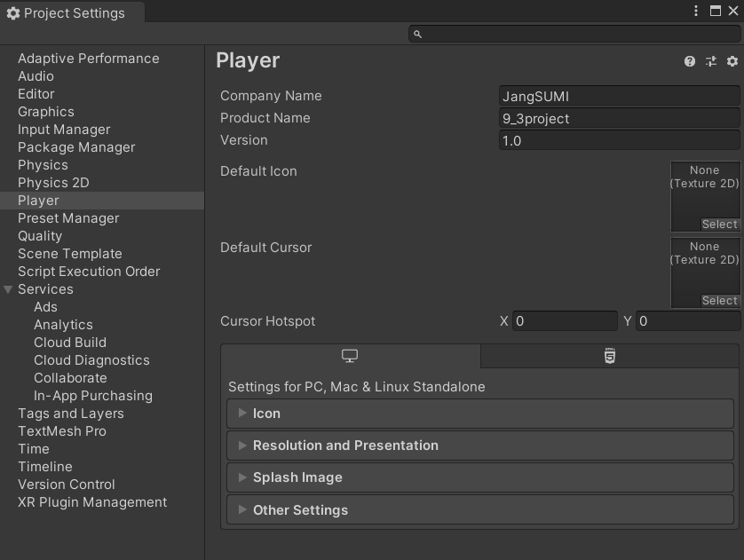Open the Project Settings window kebab menu

[x=695, y=11]
